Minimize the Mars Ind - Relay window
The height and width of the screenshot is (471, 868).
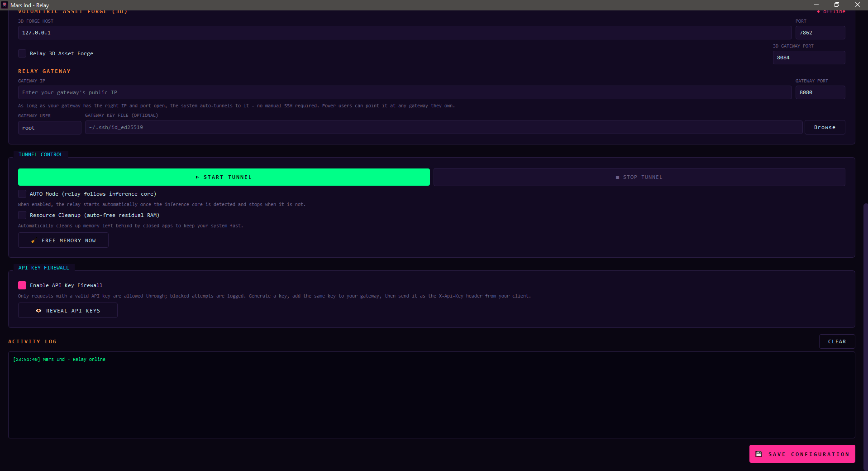(816, 5)
